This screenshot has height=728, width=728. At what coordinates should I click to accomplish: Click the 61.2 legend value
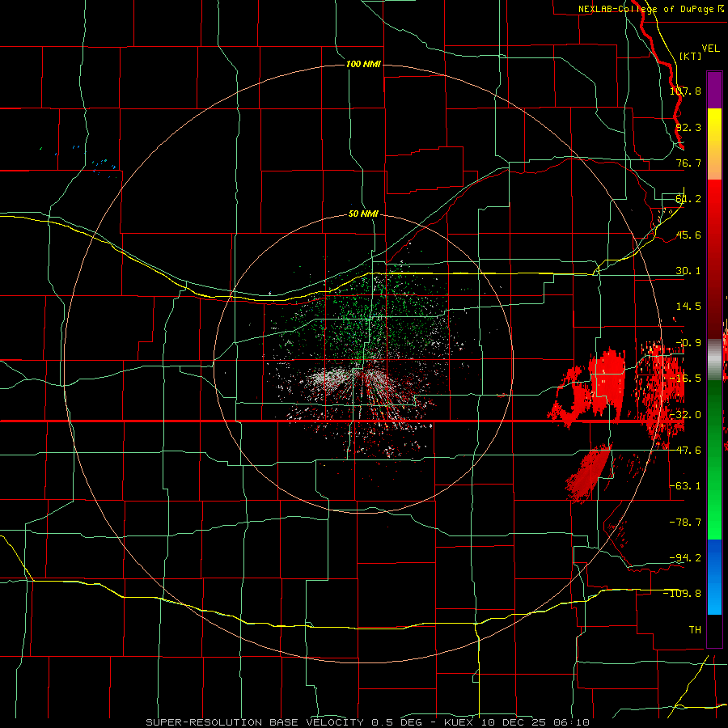click(688, 199)
